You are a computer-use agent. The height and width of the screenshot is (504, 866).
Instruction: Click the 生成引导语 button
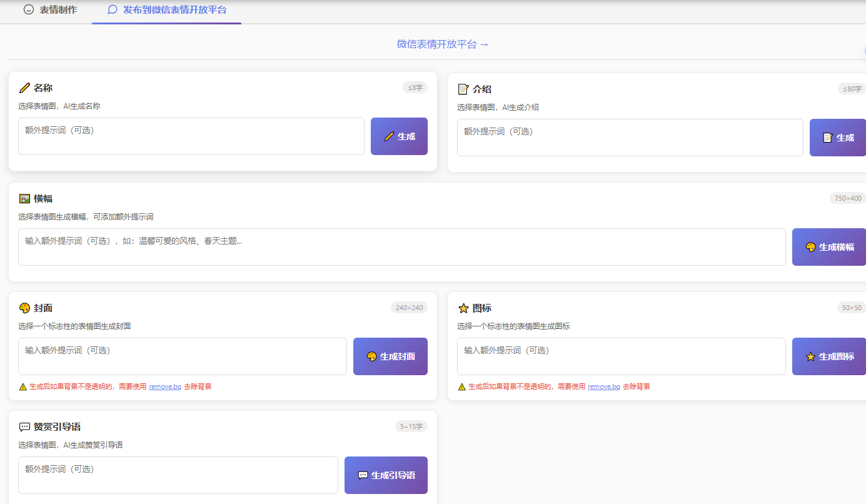click(x=386, y=475)
